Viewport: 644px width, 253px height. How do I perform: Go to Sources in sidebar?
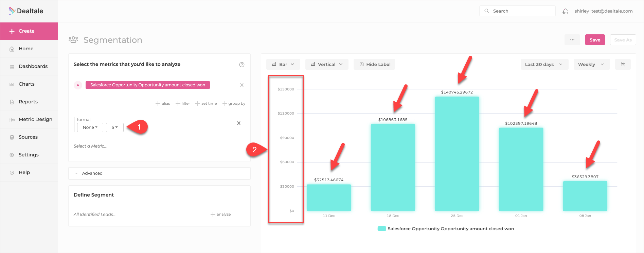[x=29, y=137]
